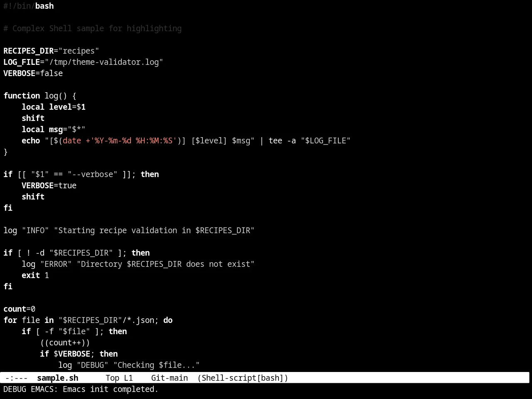The image size is (532, 399).
Task: Click the VERBOSE=false line
Action: [x=33, y=73]
